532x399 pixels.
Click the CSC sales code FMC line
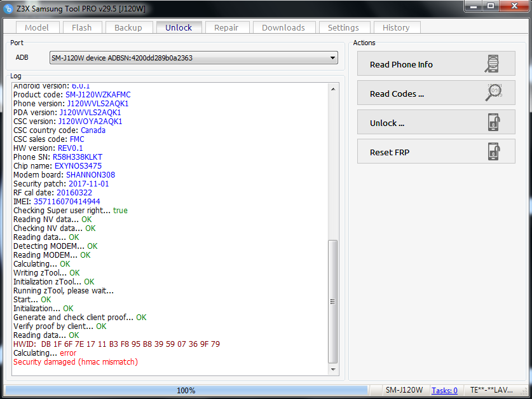[x=49, y=139]
